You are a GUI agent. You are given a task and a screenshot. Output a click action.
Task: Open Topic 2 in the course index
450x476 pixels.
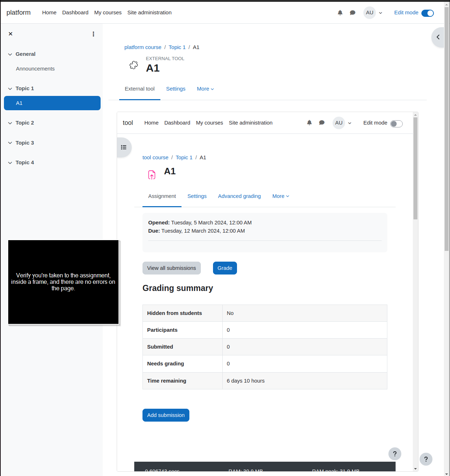click(25, 123)
